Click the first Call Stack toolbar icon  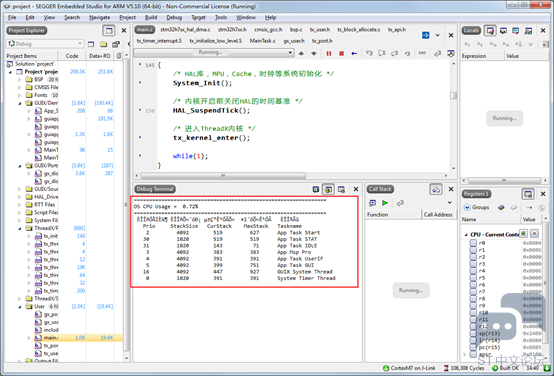tap(372, 203)
